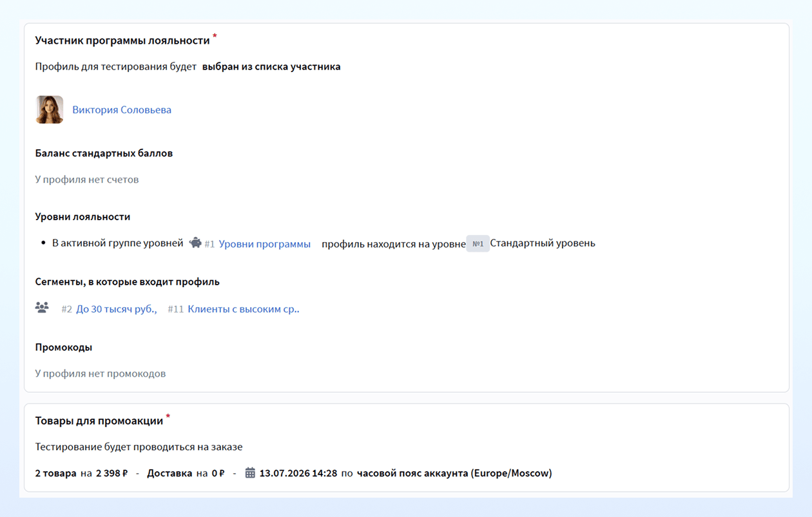Open segment До 30 тысяч руб.
The width and height of the screenshot is (812, 517).
117,309
